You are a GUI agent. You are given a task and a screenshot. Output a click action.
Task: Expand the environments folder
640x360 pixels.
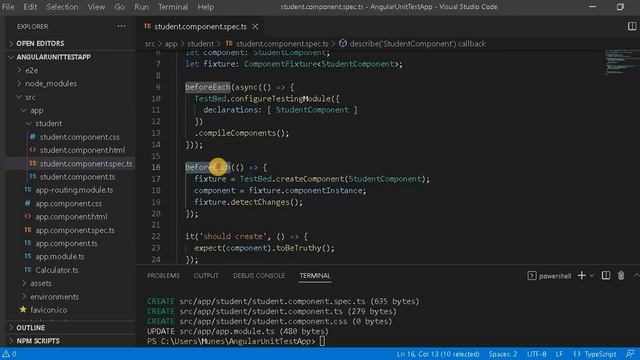[x=54, y=297]
